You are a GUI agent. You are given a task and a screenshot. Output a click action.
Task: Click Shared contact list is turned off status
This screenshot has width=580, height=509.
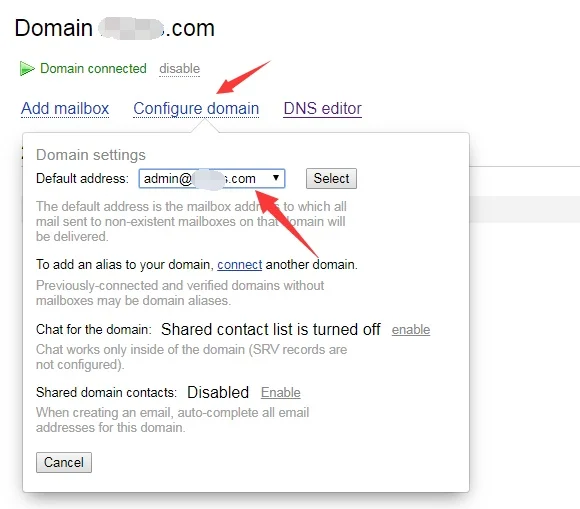point(271,329)
